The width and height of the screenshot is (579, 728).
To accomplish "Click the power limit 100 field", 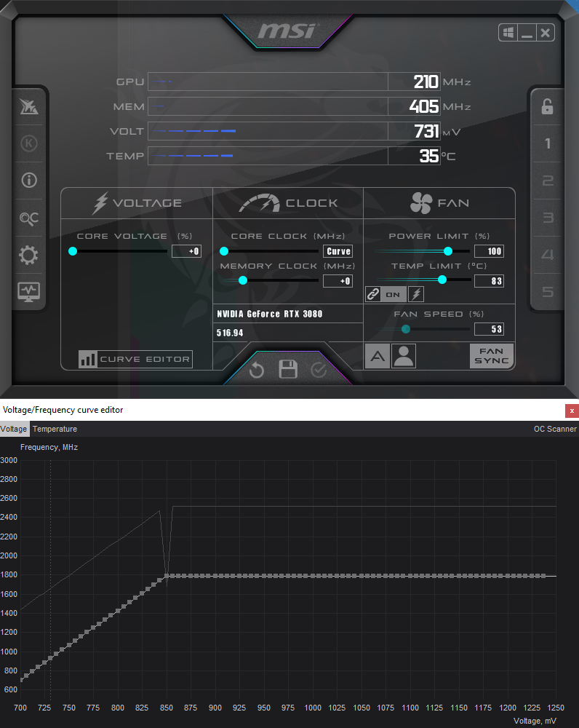I will [x=489, y=251].
